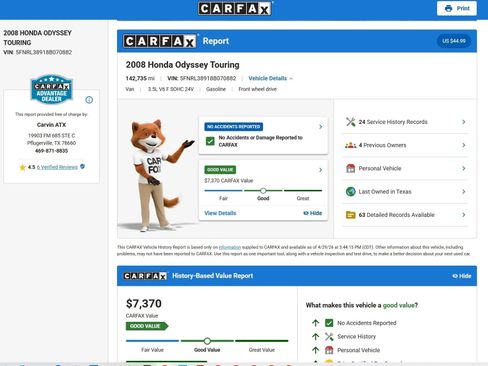This screenshot has width=488, height=366.
Task: Click the No Accidents Reported blue label
Action: (234, 127)
